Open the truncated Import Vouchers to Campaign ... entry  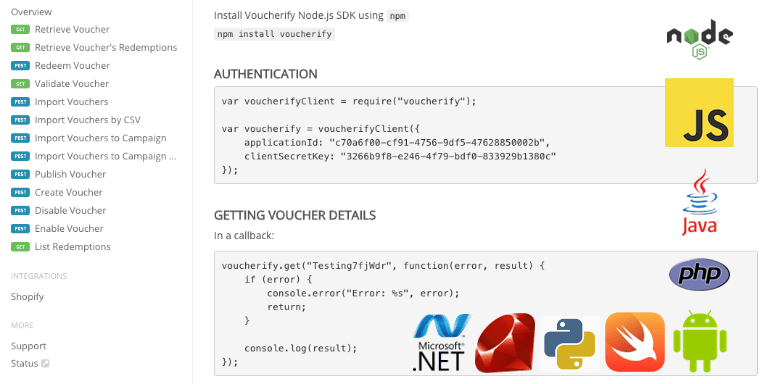[x=105, y=156]
